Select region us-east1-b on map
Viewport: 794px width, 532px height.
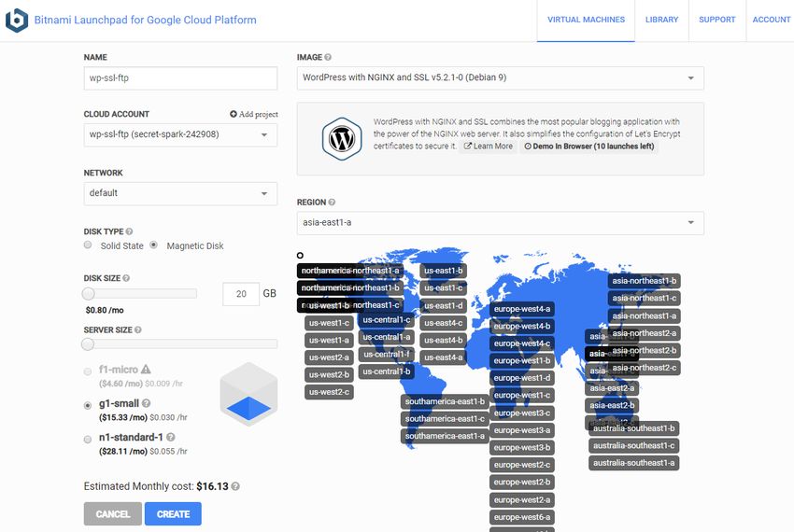tap(443, 271)
